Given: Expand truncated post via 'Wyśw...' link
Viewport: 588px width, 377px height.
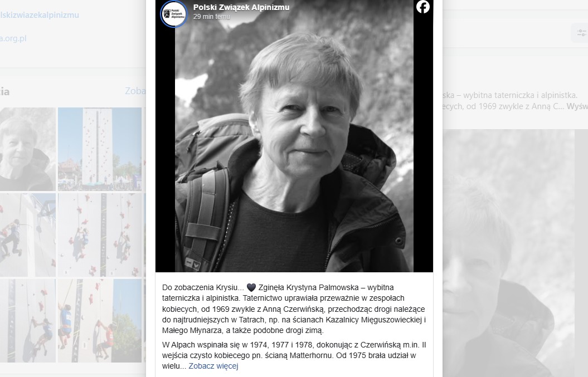Looking at the screenshot, I should (x=577, y=106).
